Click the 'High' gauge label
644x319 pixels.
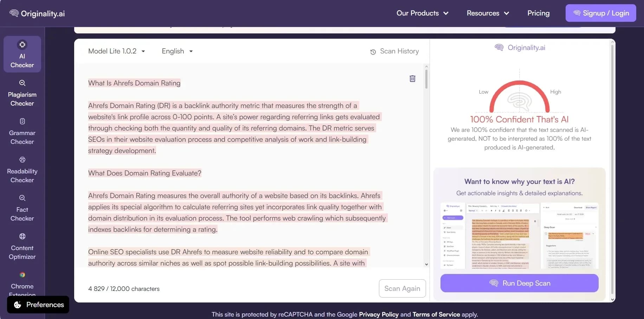coord(555,92)
